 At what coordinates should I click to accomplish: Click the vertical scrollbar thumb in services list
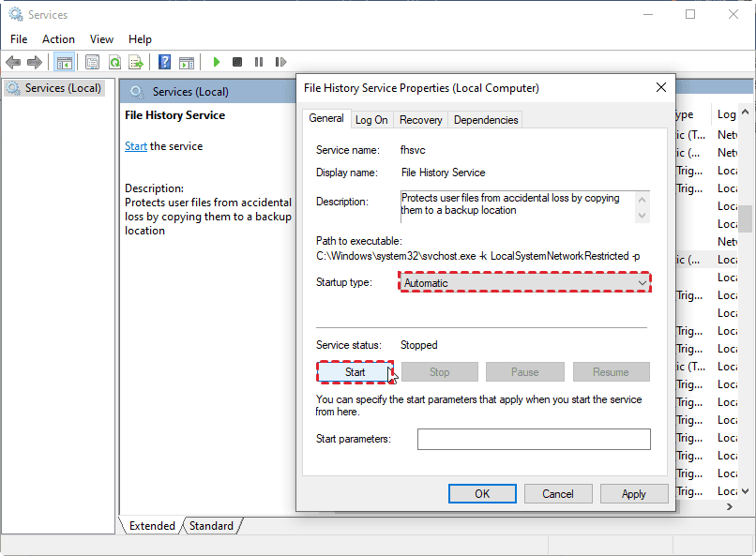coord(746,219)
